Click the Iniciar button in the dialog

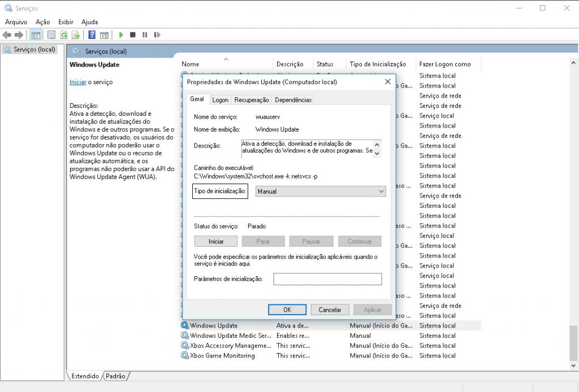point(216,241)
